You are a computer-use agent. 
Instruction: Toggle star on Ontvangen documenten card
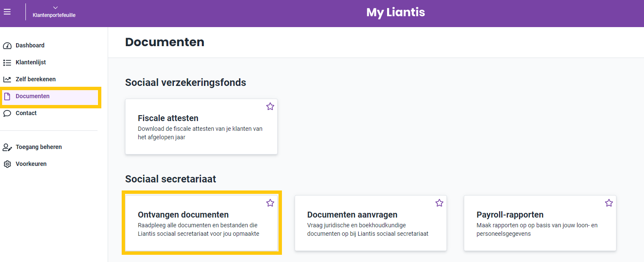[x=270, y=203]
